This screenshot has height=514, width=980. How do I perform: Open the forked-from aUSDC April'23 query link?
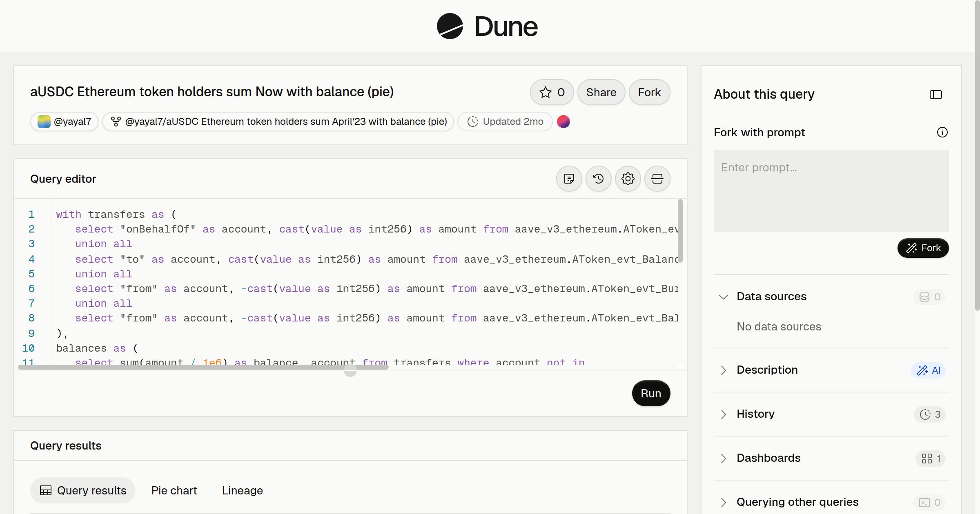click(x=278, y=122)
